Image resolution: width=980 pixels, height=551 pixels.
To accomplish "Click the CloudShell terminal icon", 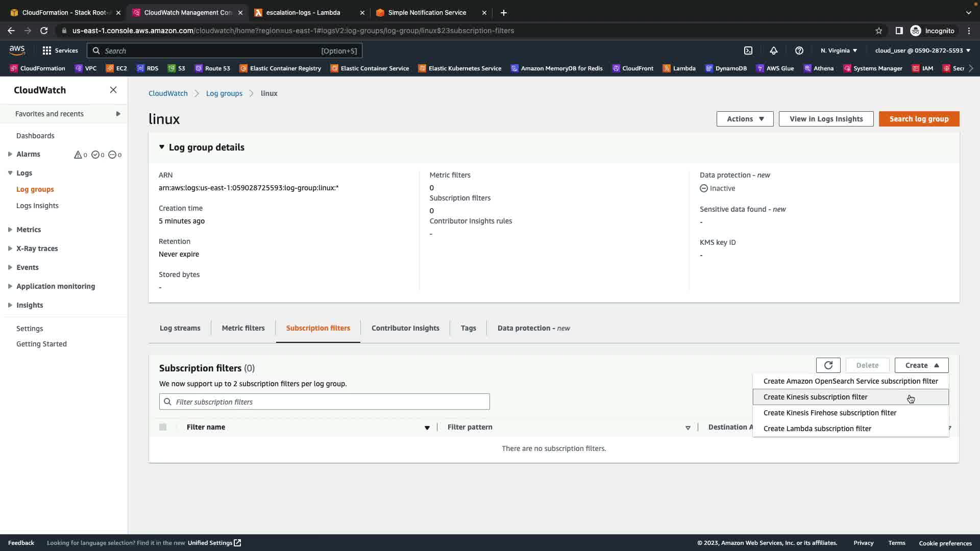I will pos(748,51).
